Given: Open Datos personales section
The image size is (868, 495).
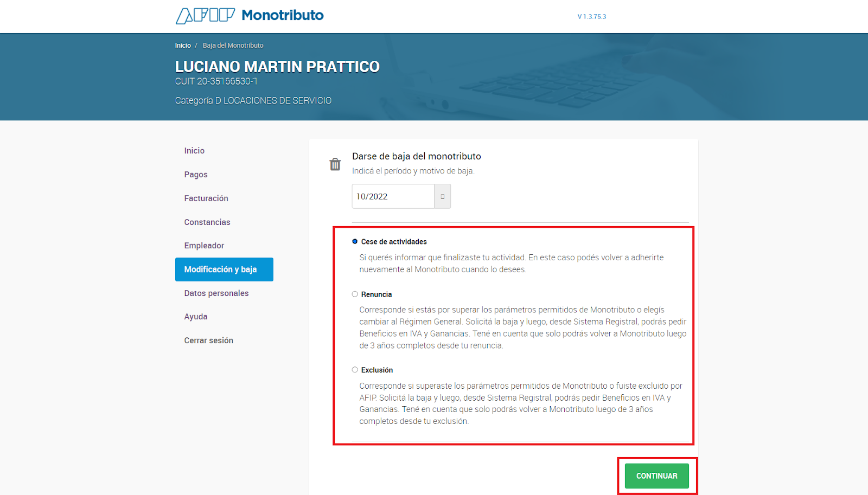Looking at the screenshot, I should pyautogui.click(x=216, y=293).
